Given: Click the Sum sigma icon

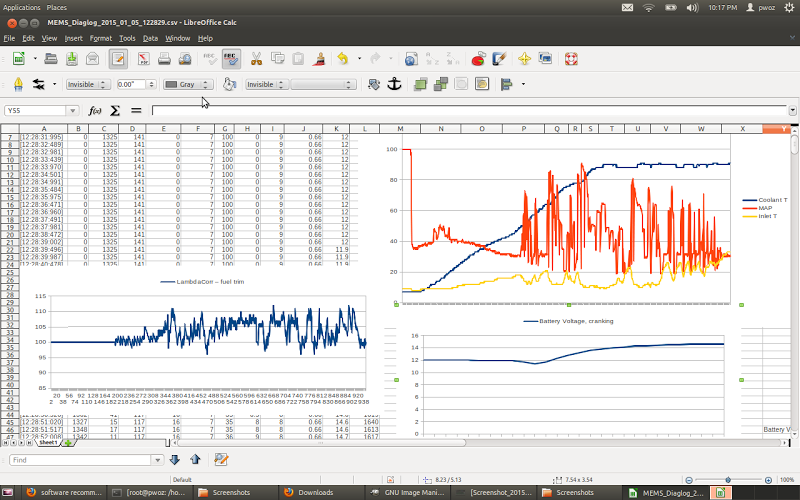Looking at the screenshot, I should pos(114,110).
